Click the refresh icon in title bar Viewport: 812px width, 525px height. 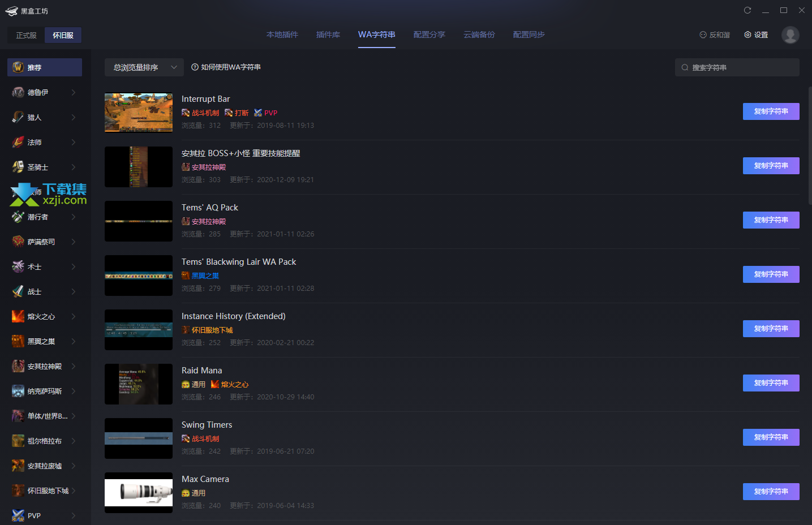click(x=747, y=10)
